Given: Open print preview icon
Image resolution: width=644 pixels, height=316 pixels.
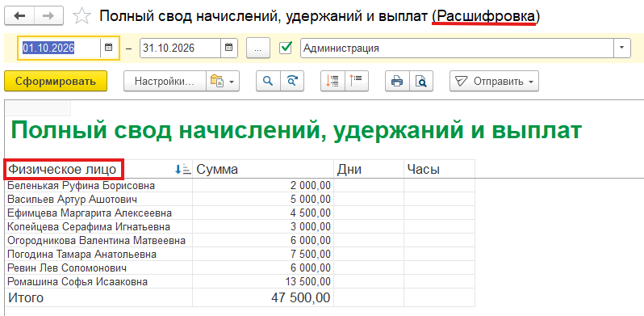Looking at the screenshot, I should 421,81.
